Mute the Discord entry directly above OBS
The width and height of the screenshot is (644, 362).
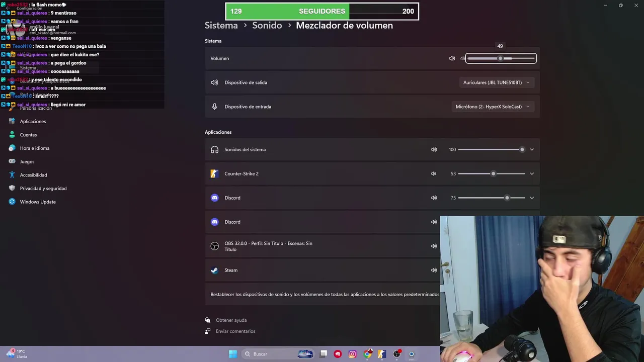(434, 222)
